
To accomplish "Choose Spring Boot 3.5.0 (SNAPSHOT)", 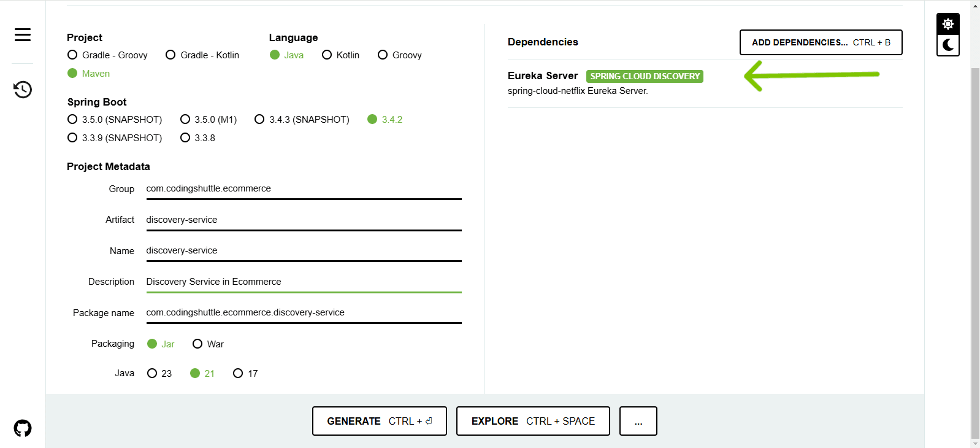I will point(115,120).
